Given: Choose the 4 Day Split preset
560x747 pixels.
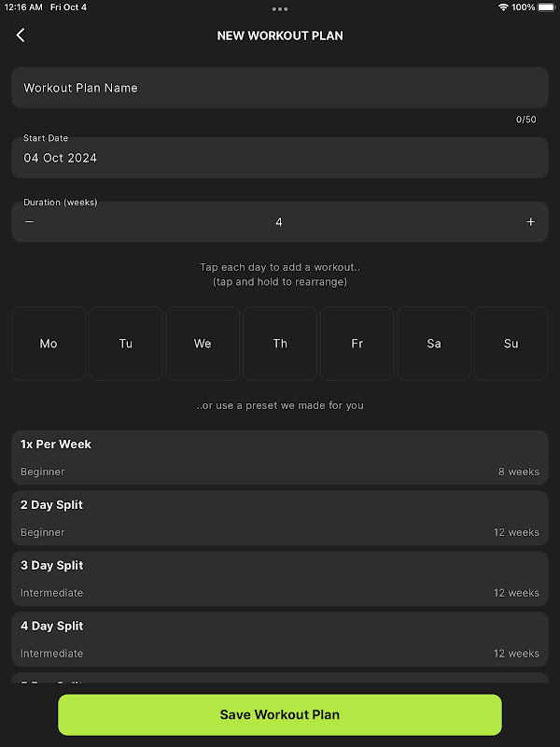Looking at the screenshot, I should (x=280, y=640).
